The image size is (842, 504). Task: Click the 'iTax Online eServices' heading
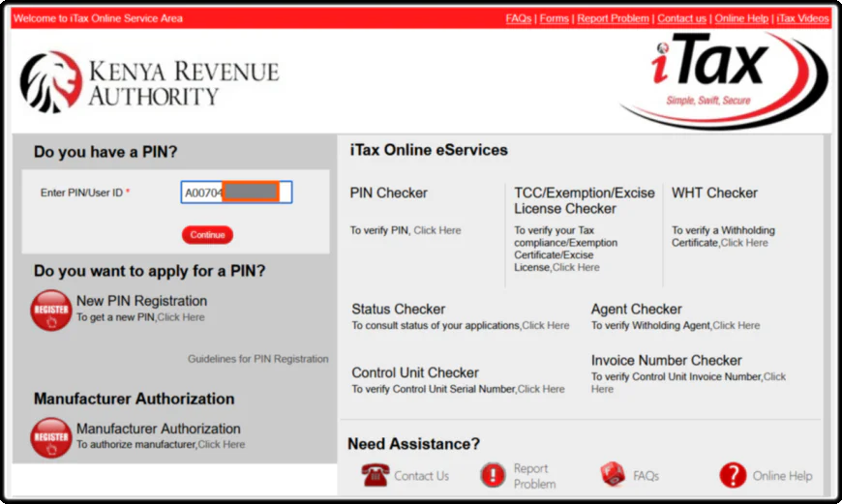[429, 150]
